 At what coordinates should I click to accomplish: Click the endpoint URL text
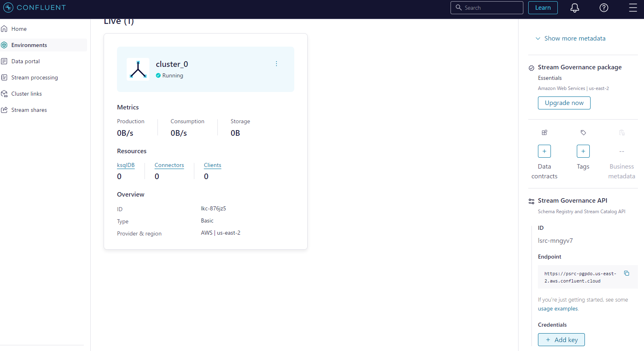pyautogui.click(x=580, y=277)
